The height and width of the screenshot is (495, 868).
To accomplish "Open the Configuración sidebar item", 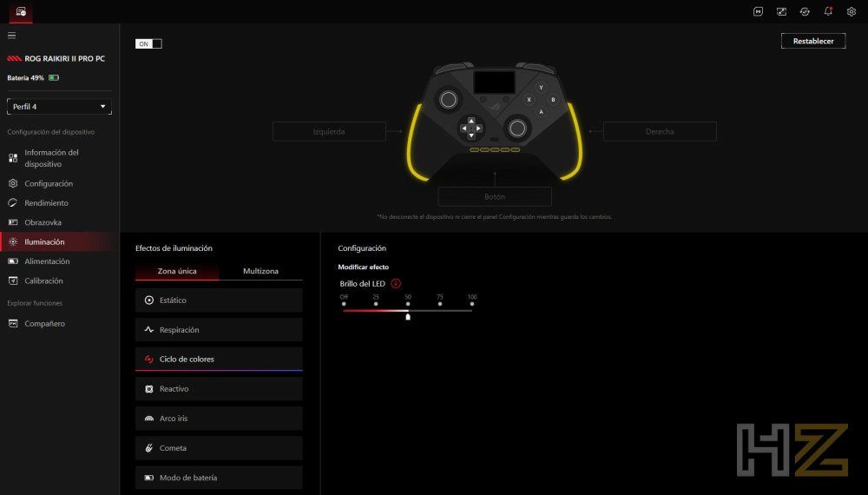I will click(x=60, y=183).
